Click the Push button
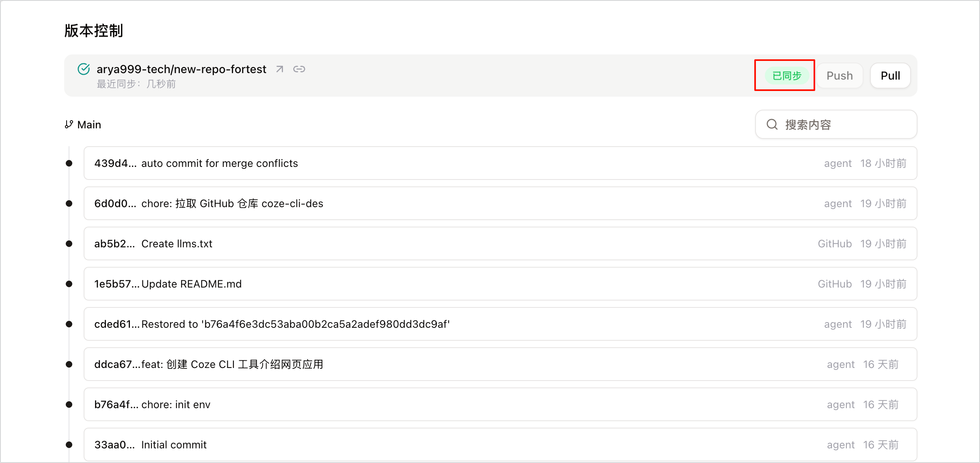 coord(840,76)
